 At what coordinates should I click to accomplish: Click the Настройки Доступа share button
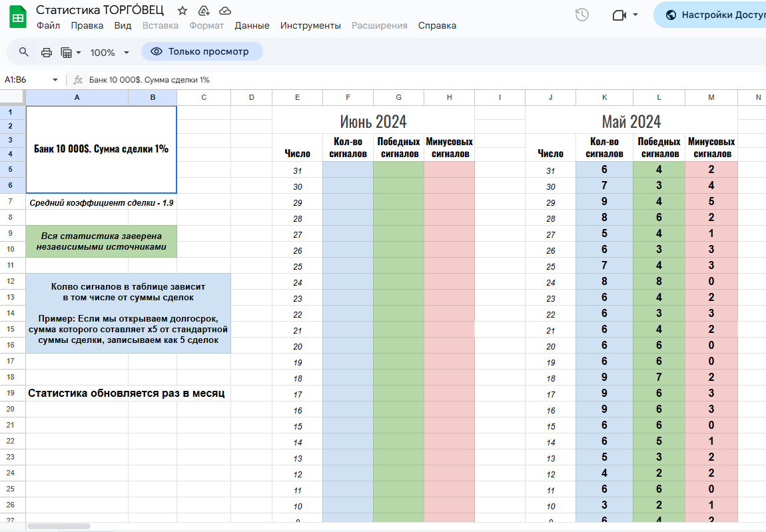(x=713, y=15)
